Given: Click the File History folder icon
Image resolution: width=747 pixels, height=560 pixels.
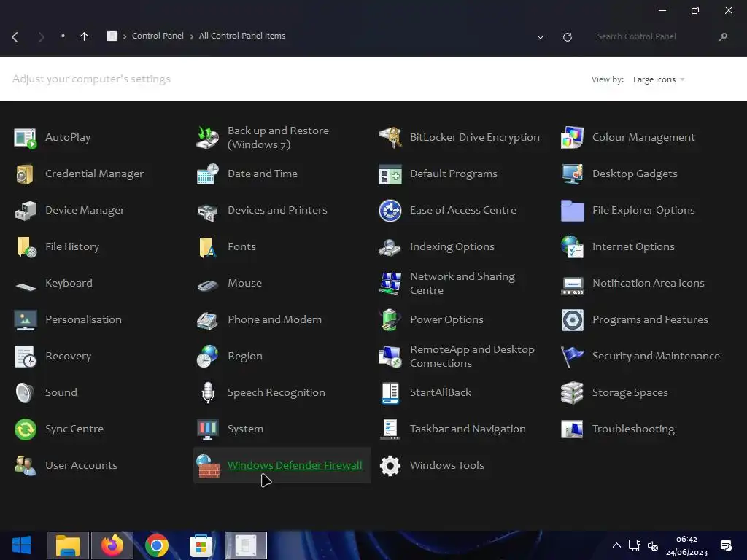Looking at the screenshot, I should click(26, 247).
